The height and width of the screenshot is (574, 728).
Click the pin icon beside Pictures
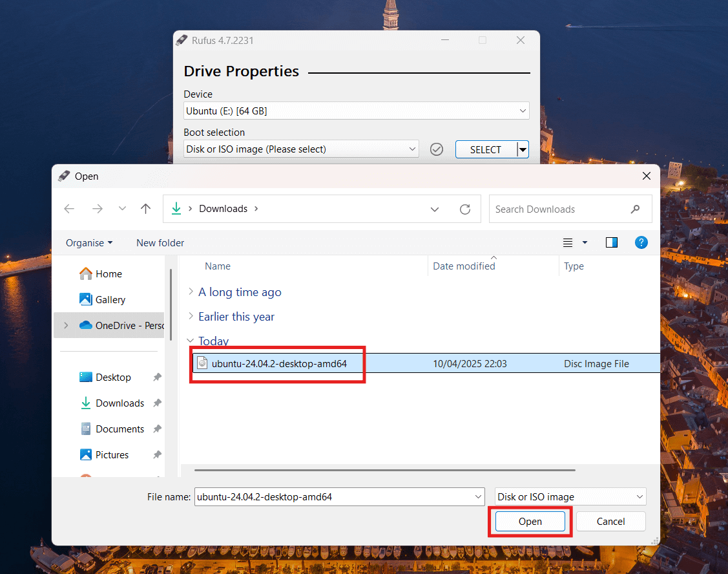click(158, 454)
